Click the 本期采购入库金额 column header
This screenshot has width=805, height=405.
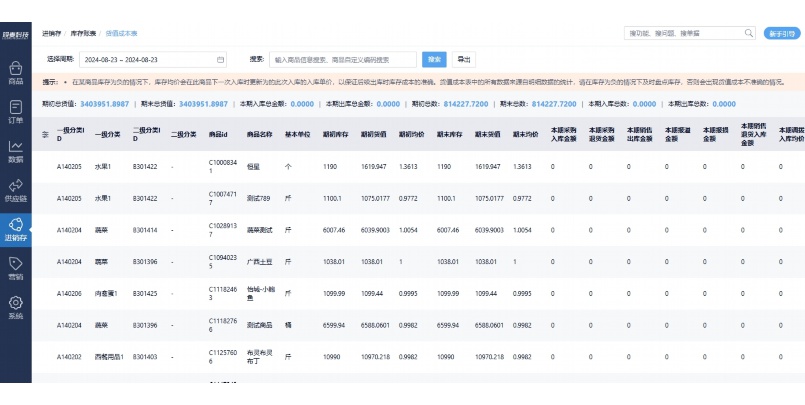[x=563, y=134]
